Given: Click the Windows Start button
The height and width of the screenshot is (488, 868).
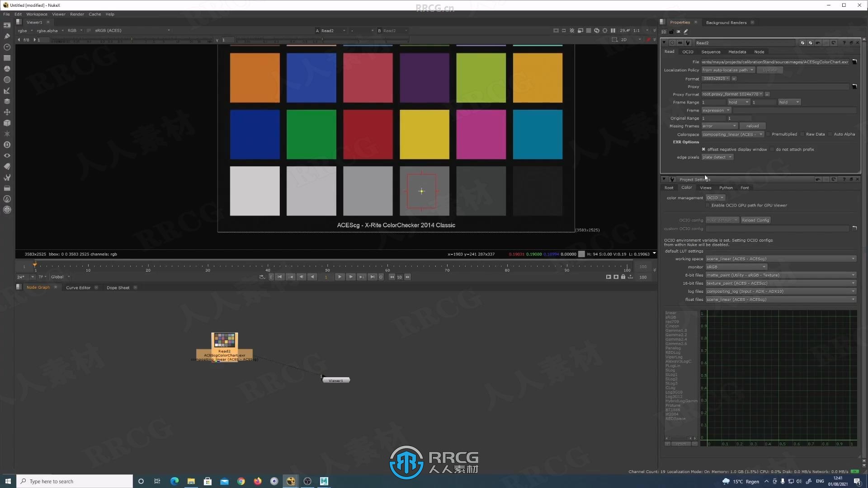Looking at the screenshot, I should click(x=8, y=481).
